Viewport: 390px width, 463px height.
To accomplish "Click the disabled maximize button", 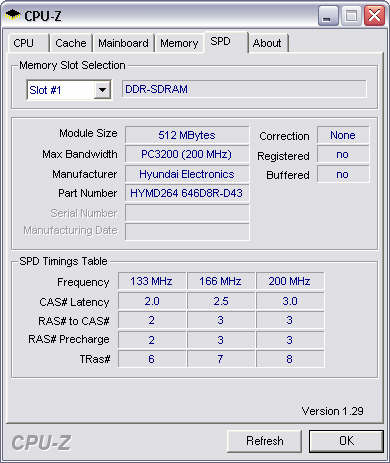I will click(351, 16).
